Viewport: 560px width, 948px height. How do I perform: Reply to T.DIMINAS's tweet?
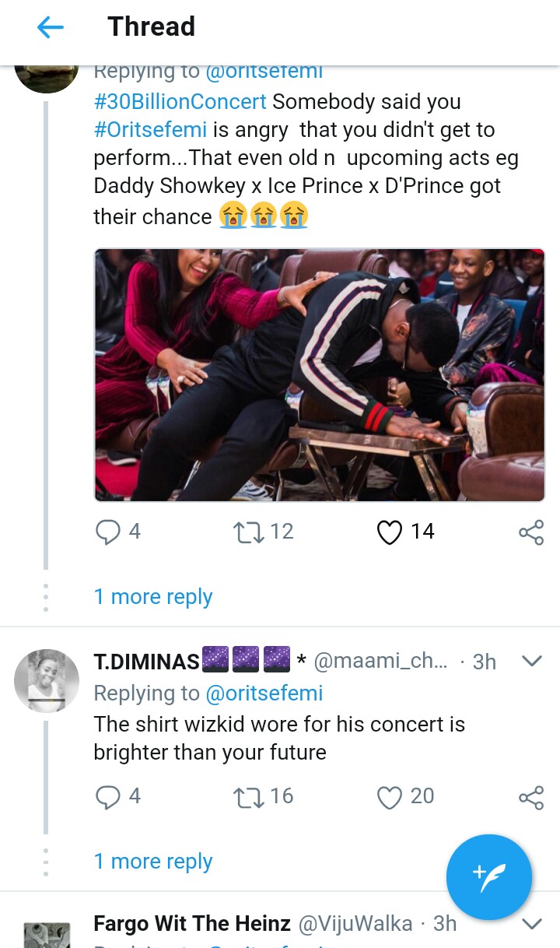tap(107, 796)
